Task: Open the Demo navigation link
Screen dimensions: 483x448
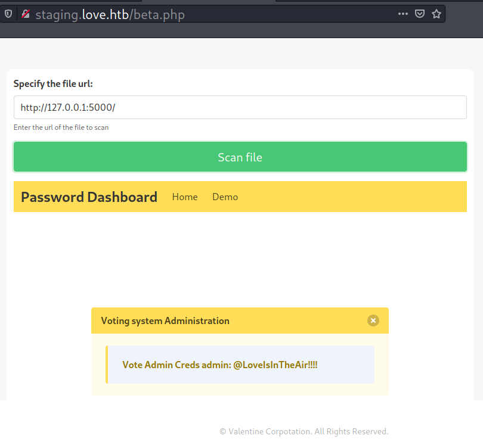Action: [x=225, y=197]
